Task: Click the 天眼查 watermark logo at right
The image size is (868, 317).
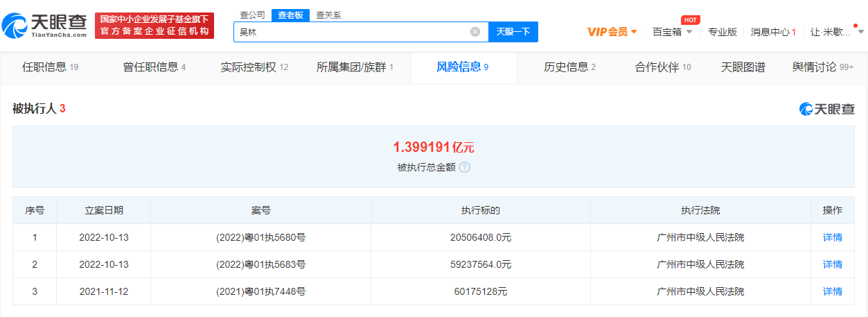Action: [827, 109]
